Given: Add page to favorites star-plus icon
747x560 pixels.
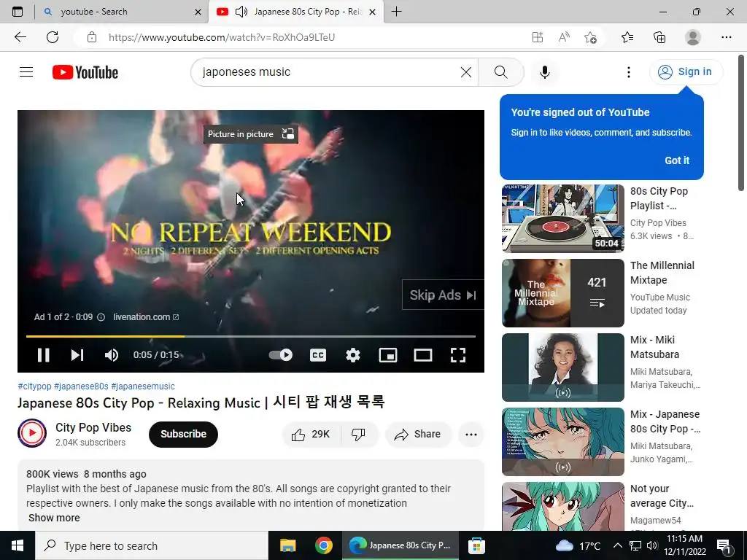Looking at the screenshot, I should point(590,37).
